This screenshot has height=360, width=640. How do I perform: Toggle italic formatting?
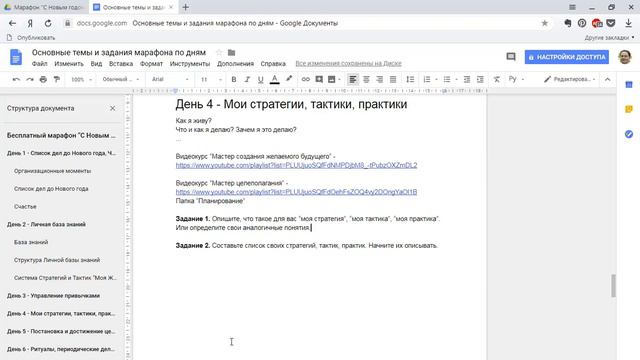[x=247, y=79]
